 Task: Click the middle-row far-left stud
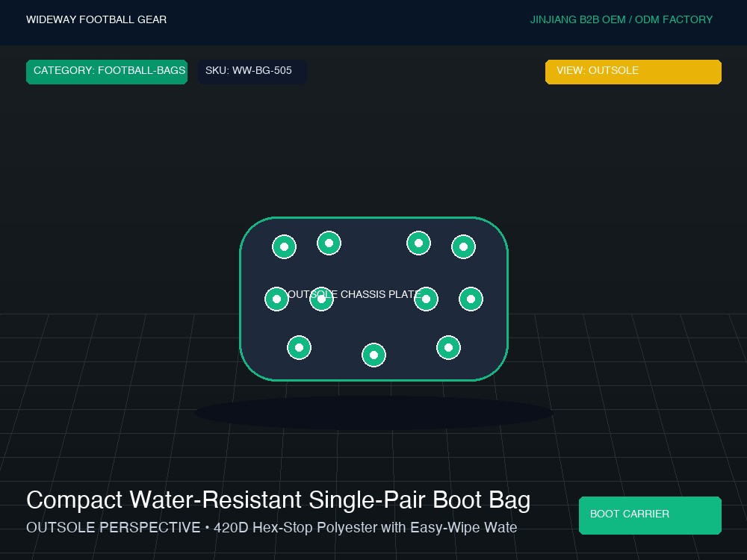pyautogui.click(x=277, y=299)
